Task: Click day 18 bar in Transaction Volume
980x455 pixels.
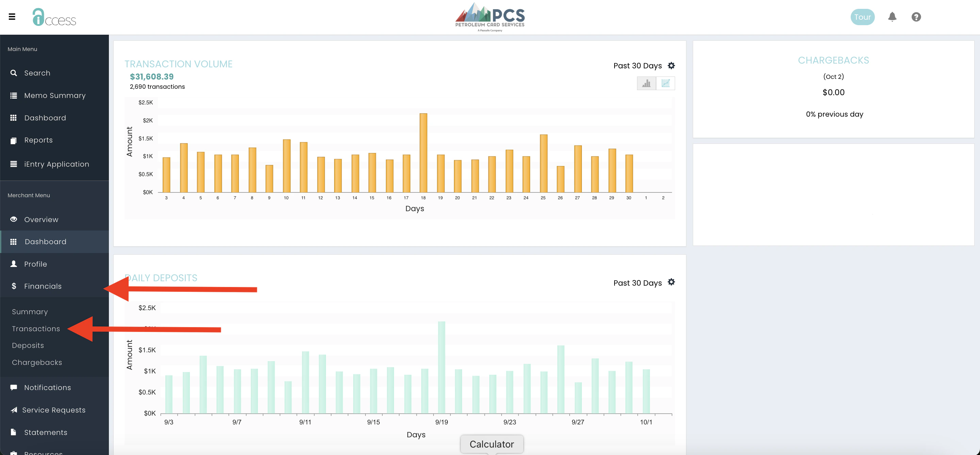Action: pos(423,153)
